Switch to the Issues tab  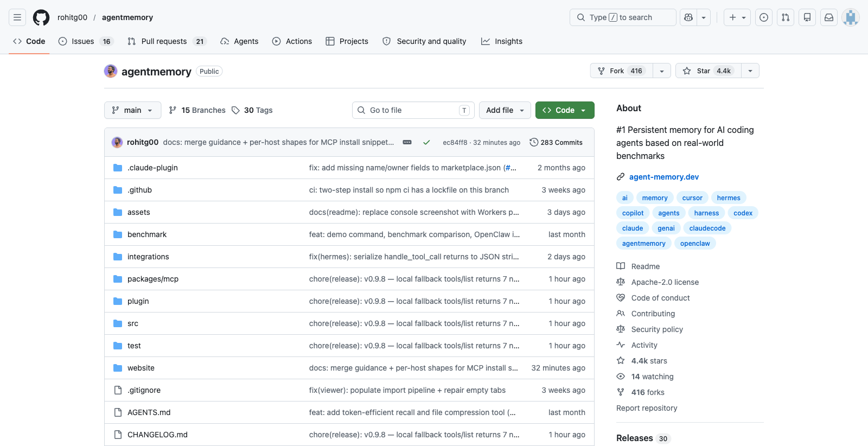click(x=85, y=41)
